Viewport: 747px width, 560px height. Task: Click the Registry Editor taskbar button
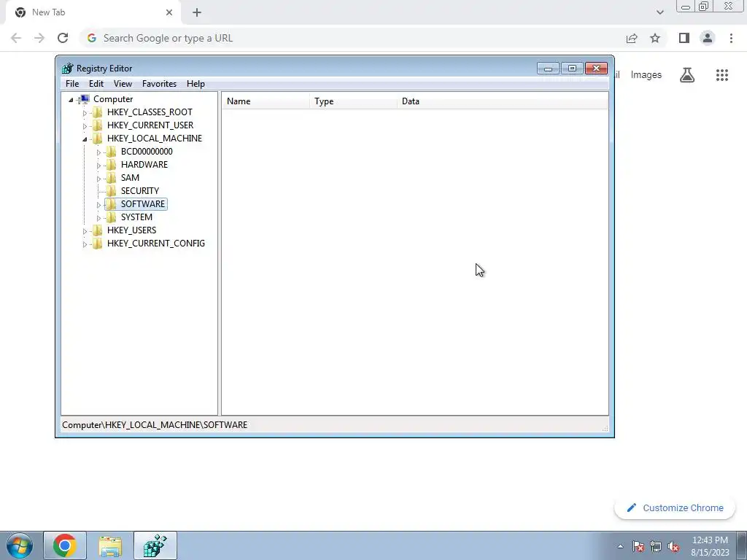pyautogui.click(x=155, y=545)
